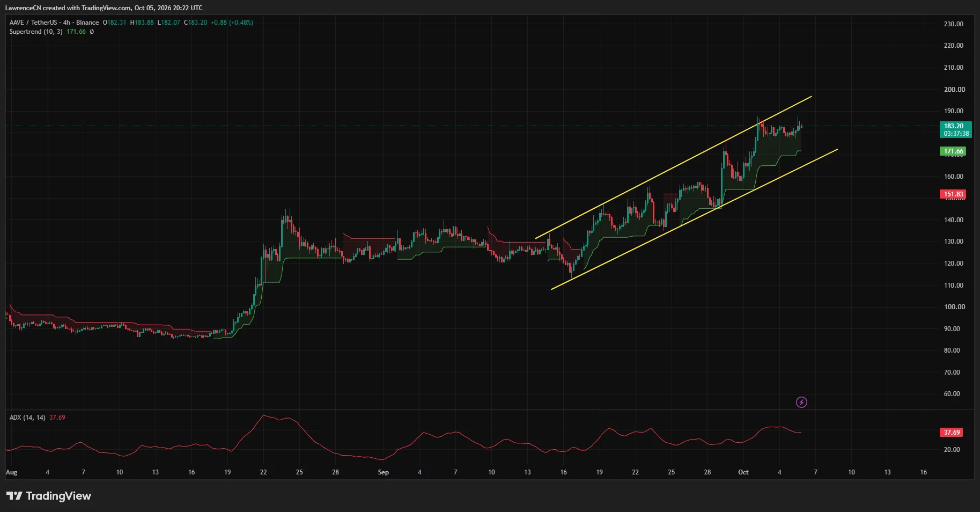Click the low price L182.07 in legend
The height and width of the screenshot is (512, 980).
169,23
